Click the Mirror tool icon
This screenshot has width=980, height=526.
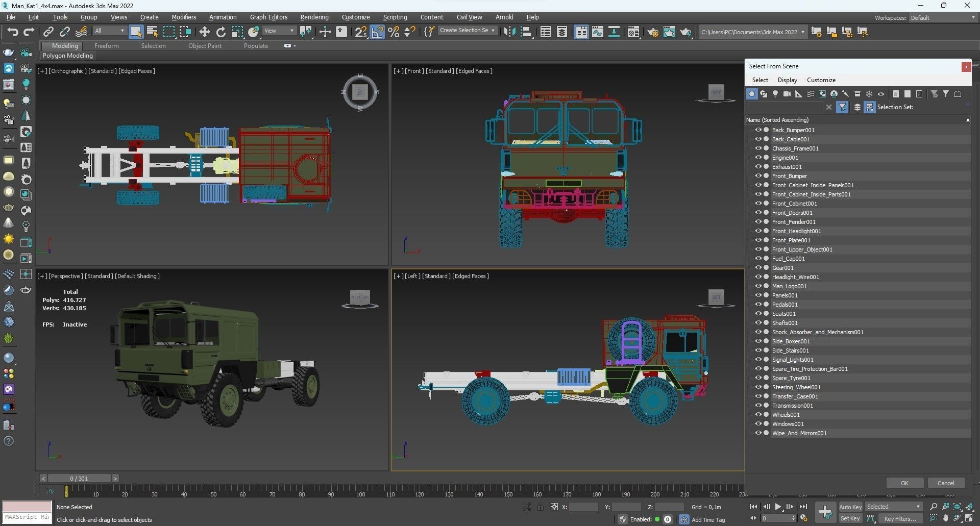(x=509, y=32)
